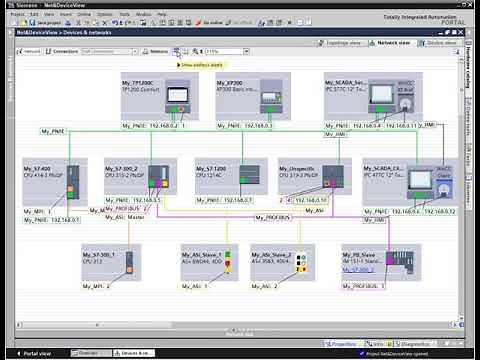Image resolution: width=480 pixels, height=360 pixels.
Task: Click the My_S7-300_2 link in My_PB_Slave
Action: coord(359,269)
